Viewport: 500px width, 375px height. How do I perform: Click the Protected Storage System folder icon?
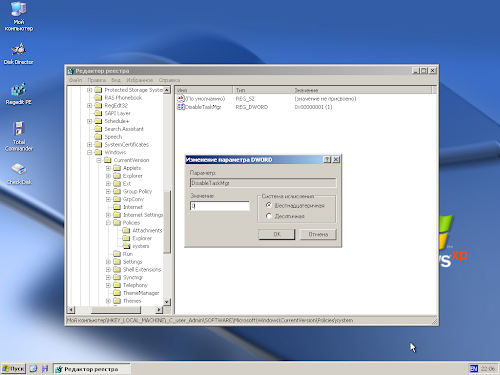(x=98, y=90)
